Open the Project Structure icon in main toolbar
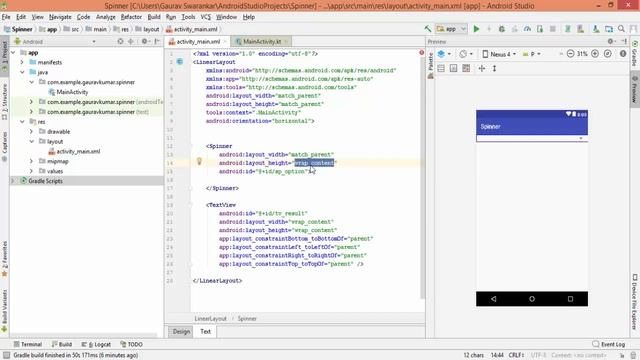This screenshot has width=640, height=360. coord(609,29)
